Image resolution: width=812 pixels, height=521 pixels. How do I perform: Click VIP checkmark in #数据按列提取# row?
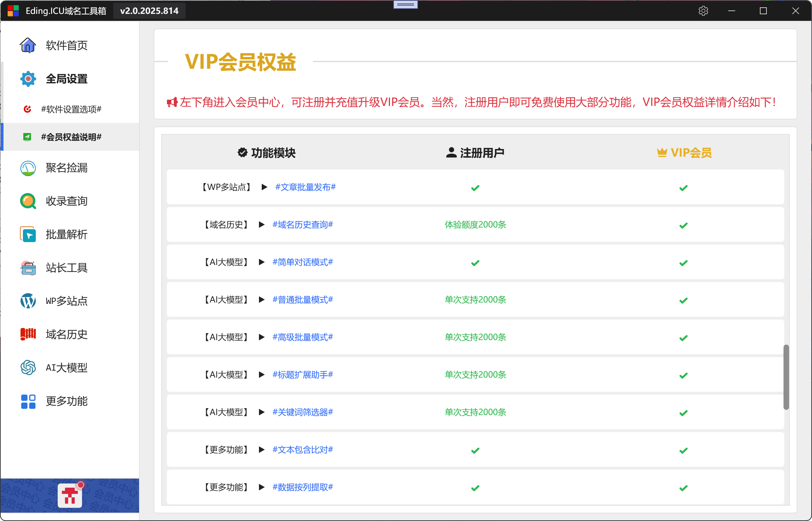point(683,488)
